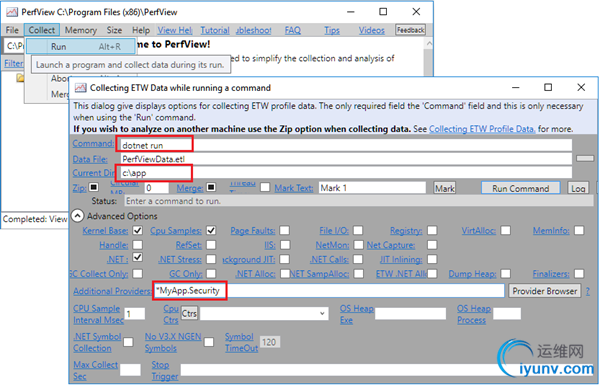This screenshot has height=385, width=600.
Task: Disable the Cpu Samples checkbox
Action: click(211, 230)
